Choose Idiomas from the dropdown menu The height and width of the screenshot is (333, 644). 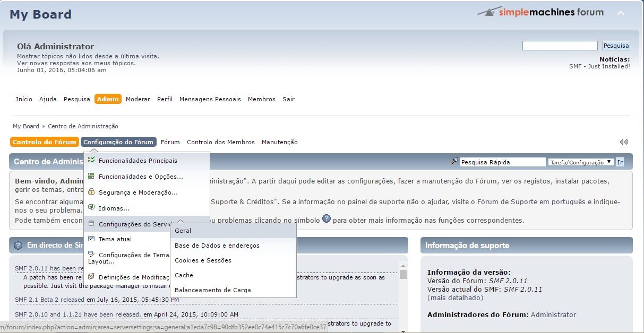pos(147,208)
